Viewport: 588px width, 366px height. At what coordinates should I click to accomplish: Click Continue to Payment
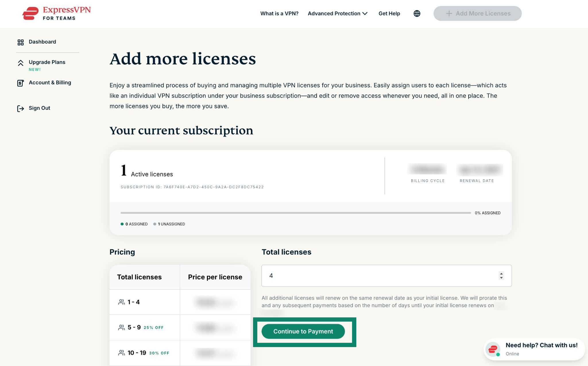303,331
